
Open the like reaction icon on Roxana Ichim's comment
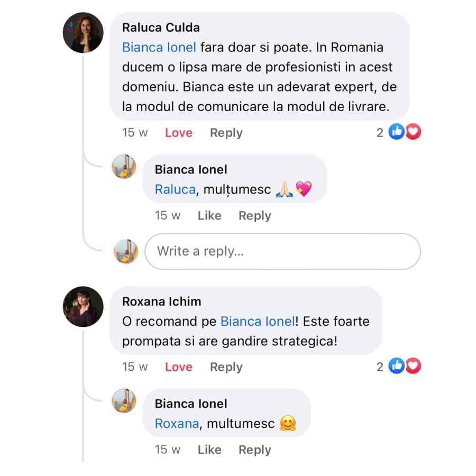396,366
